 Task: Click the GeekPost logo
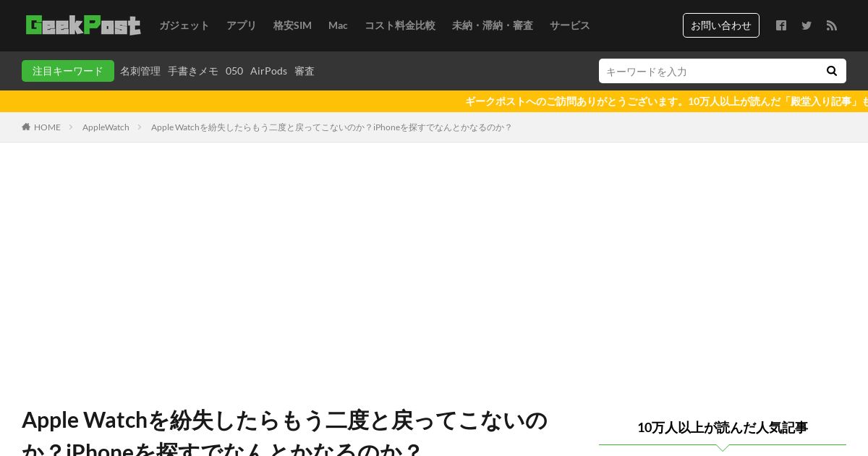[x=83, y=25]
